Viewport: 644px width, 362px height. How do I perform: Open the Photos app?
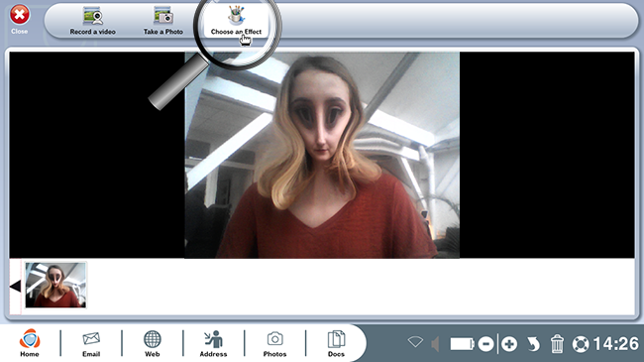274,344
